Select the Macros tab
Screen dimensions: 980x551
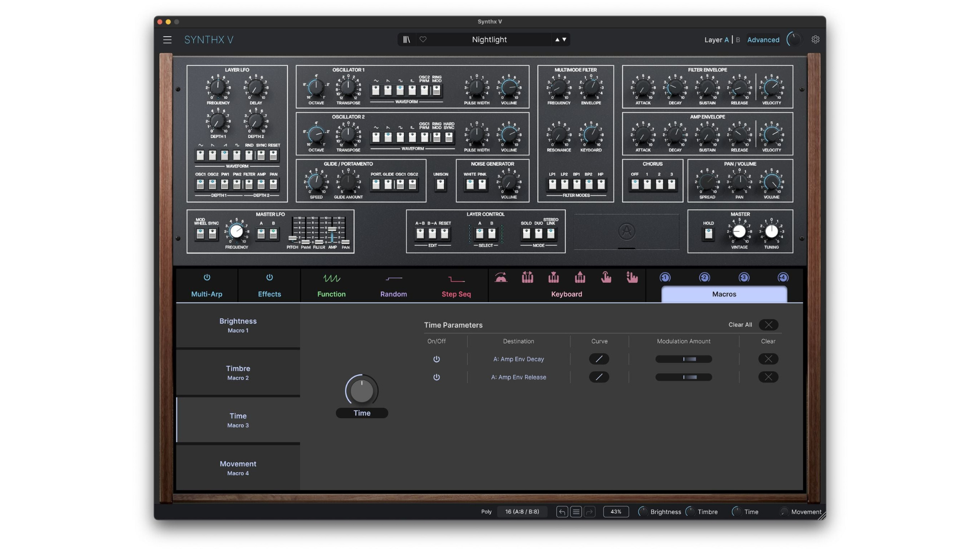pos(724,294)
